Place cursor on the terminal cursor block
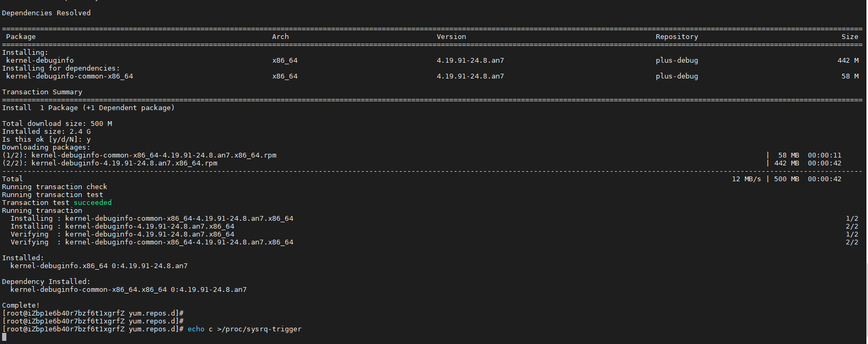 click(x=4, y=337)
